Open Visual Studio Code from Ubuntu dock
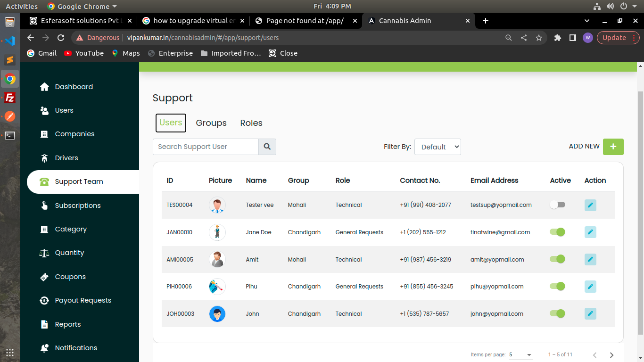This screenshot has height=362, width=644. click(x=10, y=41)
